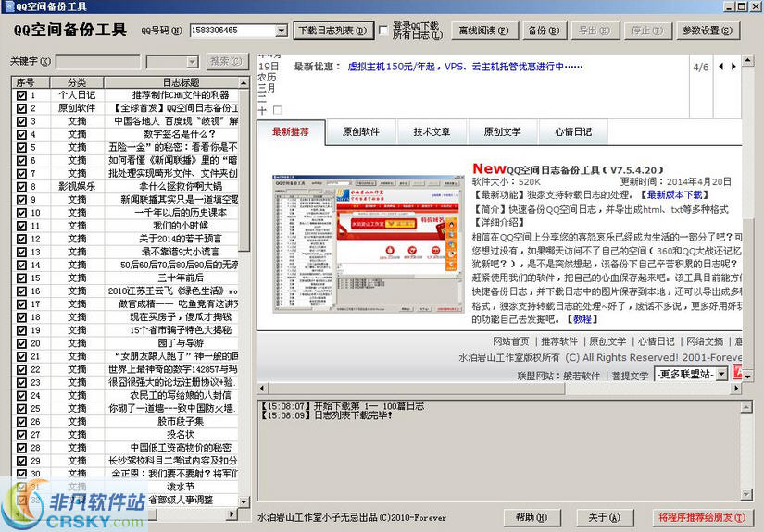Toggle checkbox of row 11 我们的小时候

pyautogui.click(x=21, y=226)
